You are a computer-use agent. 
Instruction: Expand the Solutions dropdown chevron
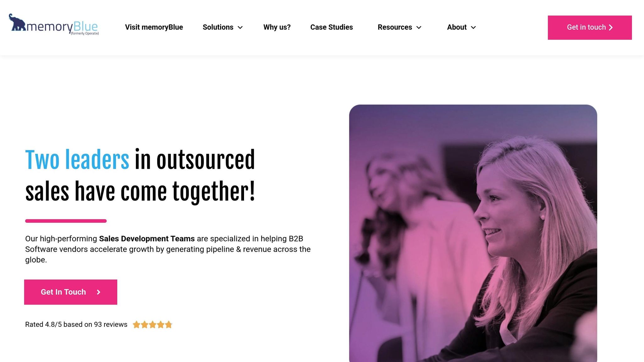(240, 28)
